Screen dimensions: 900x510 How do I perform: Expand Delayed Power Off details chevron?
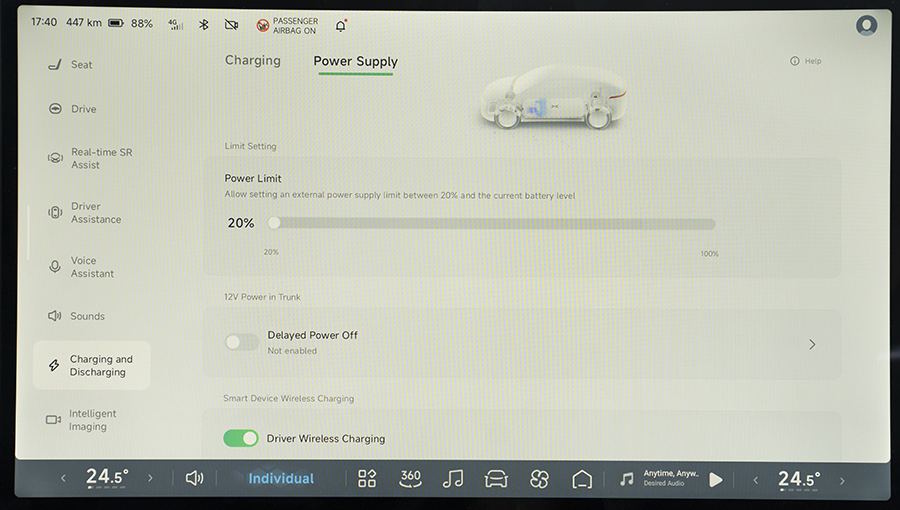812,344
